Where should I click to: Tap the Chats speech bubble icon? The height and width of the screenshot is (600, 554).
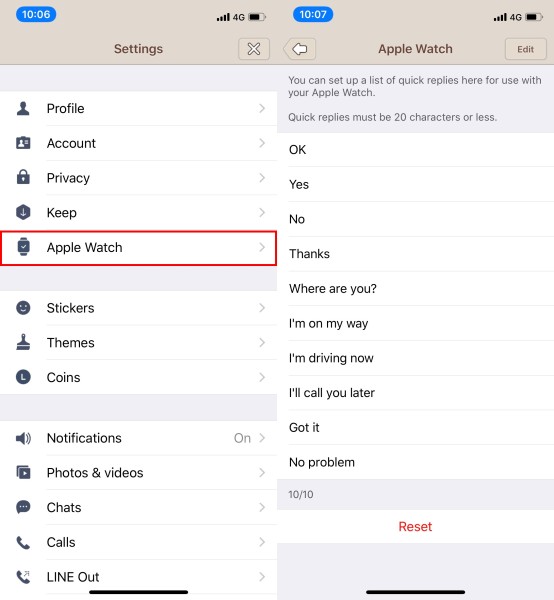click(x=23, y=507)
